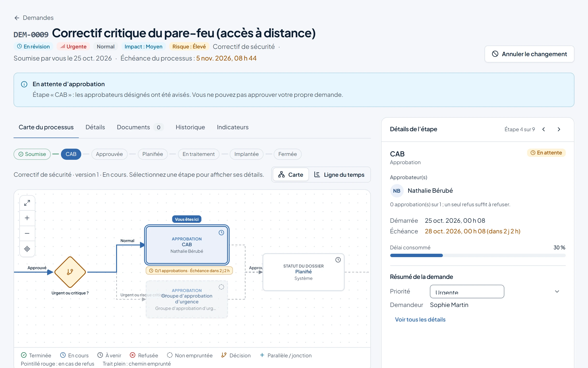
Task: Select the Groupe d'approbation d'urgence node
Action: coord(187,299)
